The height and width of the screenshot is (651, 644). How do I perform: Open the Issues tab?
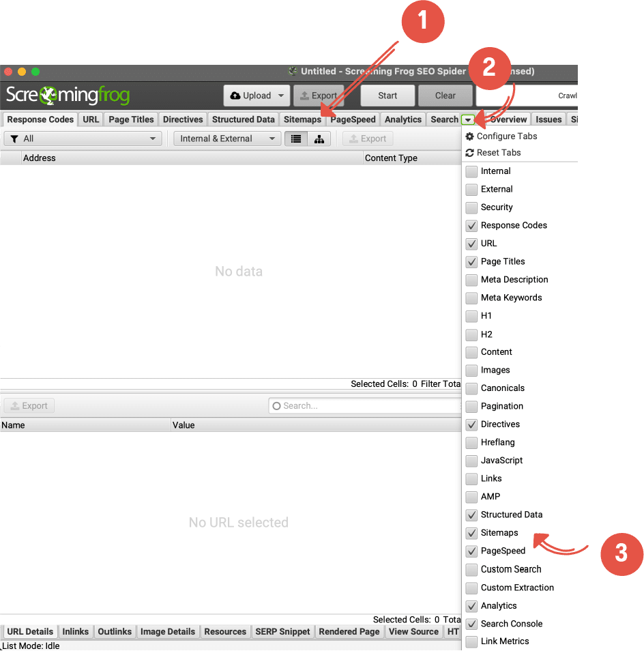coord(548,119)
